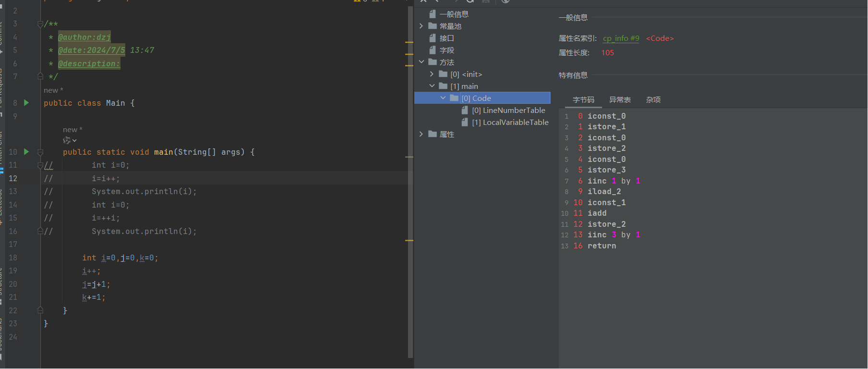
Task: Click the 'iinc 3 by 1' bytecode line
Action: (614, 234)
